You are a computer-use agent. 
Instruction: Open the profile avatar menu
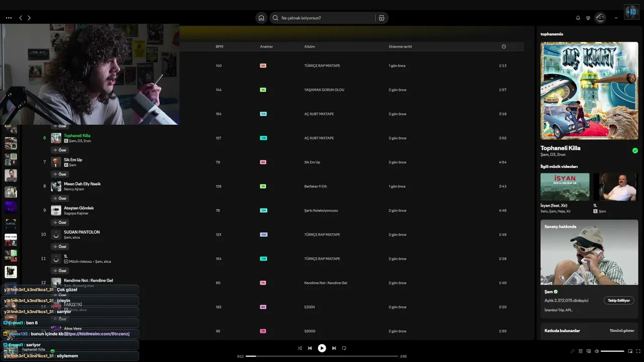tap(600, 18)
